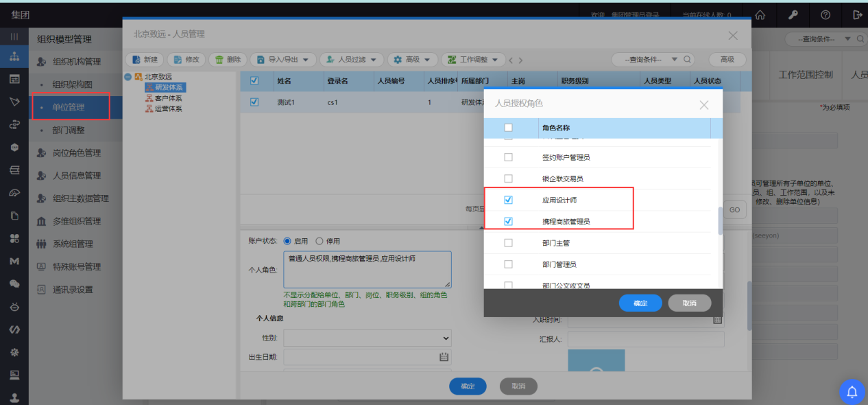This screenshot has height=405, width=868.
Task: Check the 部门主管 role checkbox
Action: tap(508, 242)
